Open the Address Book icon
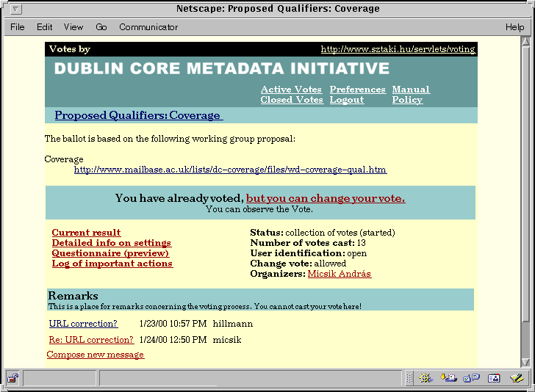This screenshot has height=392, width=535. click(494, 377)
